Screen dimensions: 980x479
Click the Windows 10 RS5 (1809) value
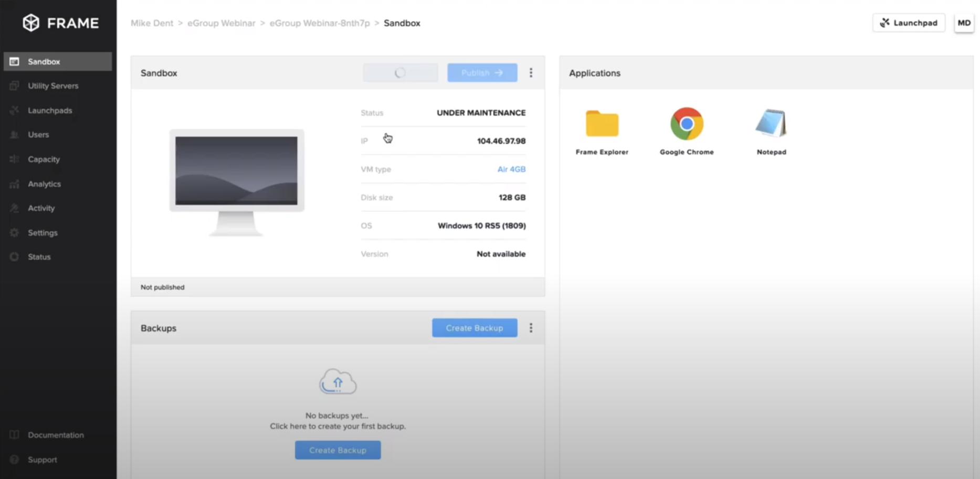tap(482, 226)
